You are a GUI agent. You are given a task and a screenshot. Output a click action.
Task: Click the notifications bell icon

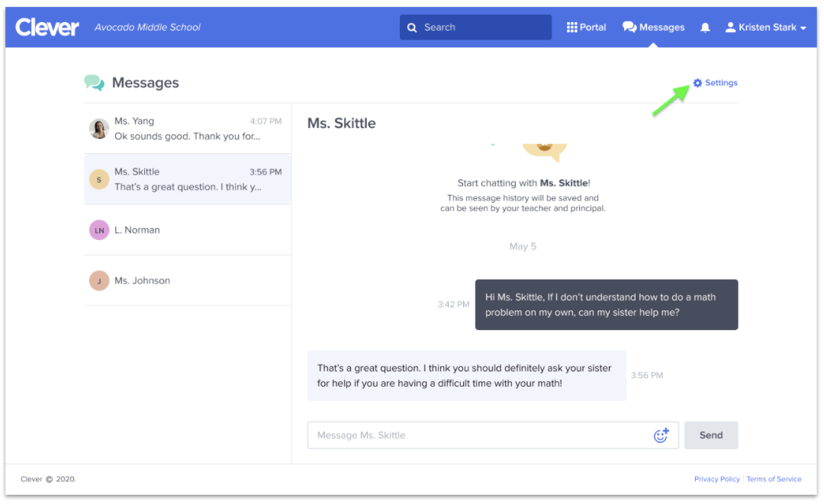[x=705, y=27]
